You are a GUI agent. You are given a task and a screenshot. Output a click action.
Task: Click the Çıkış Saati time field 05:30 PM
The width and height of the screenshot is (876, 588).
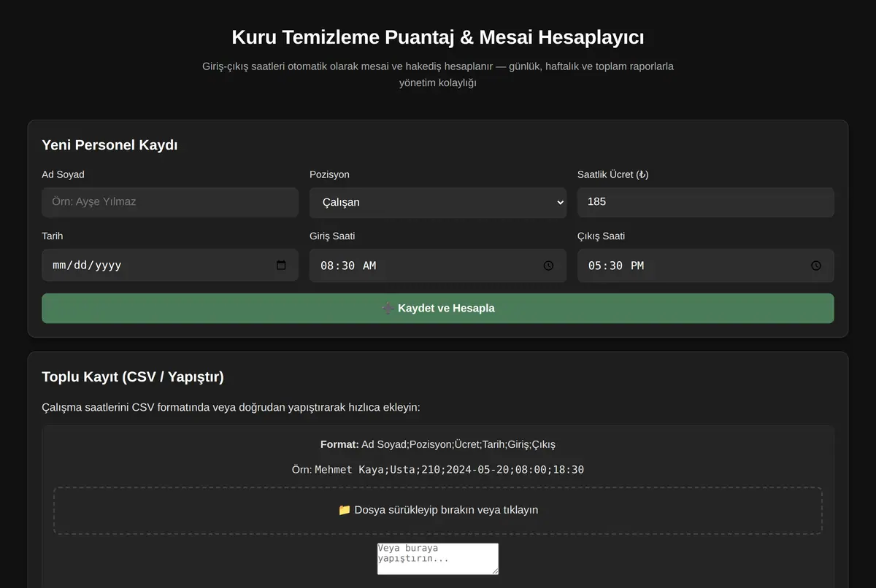coord(706,266)
